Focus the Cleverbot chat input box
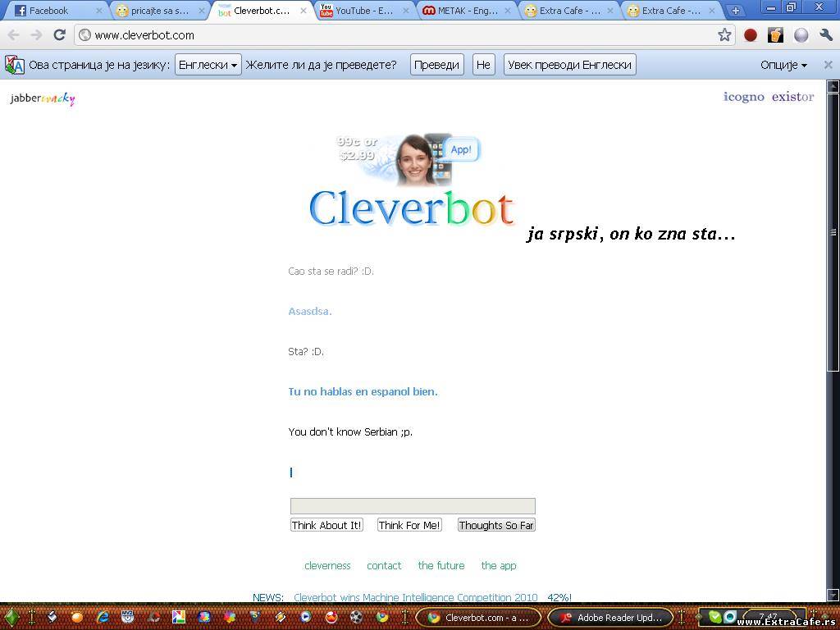 [413, 506]
